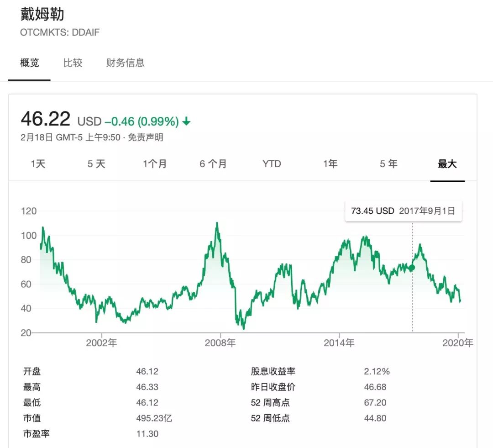Select the 1年 time range

(x=330, y=164)
